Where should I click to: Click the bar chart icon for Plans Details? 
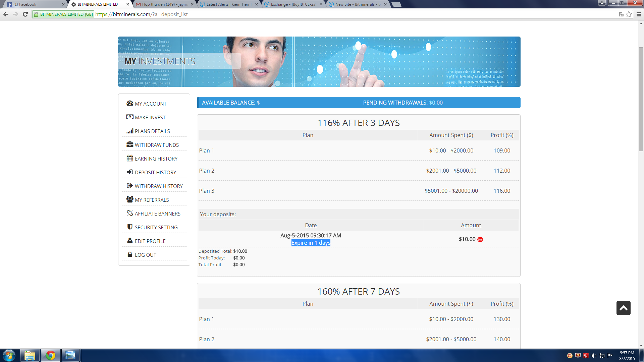[x=130, y=131]
